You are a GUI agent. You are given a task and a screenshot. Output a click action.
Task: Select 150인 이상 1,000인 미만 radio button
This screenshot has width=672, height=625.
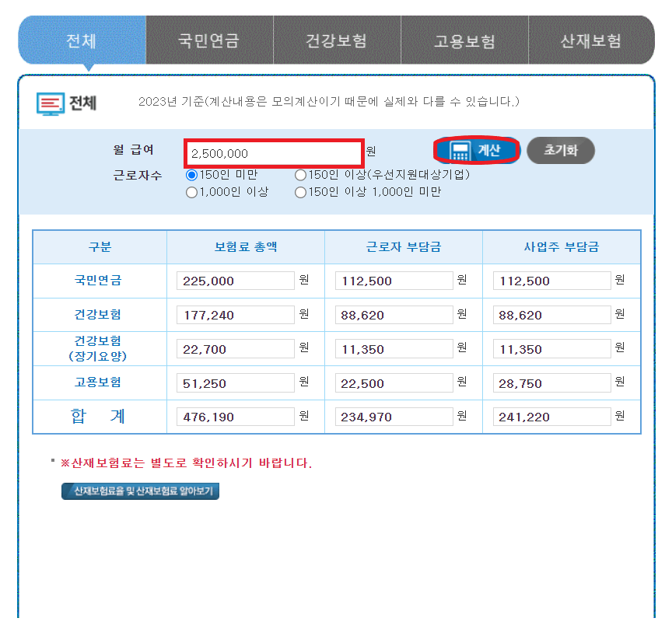pyautogui.click(x=300, y=192)
